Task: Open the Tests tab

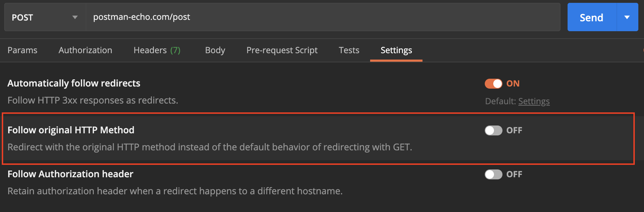Action: [x=349, y=50]
